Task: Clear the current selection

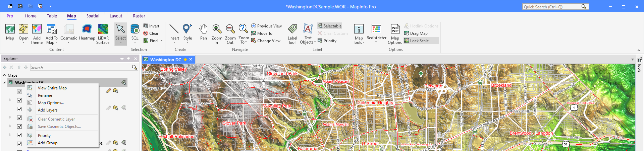Action: (x=151, y=33)
